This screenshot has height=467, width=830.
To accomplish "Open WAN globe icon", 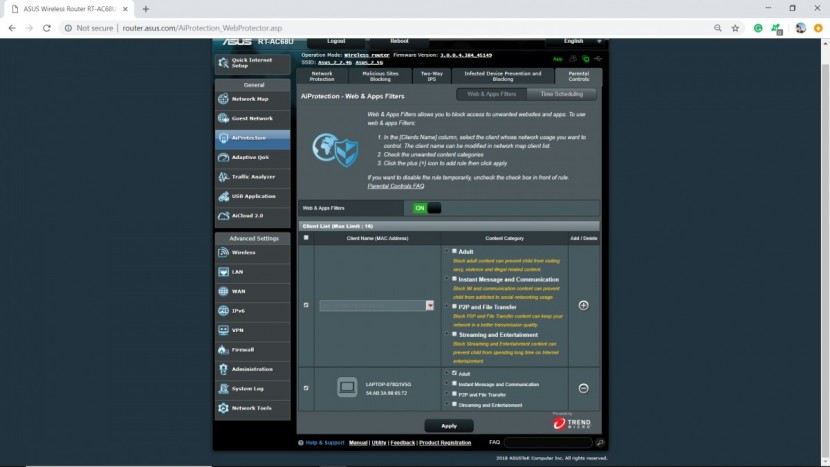I will [223, 291].
